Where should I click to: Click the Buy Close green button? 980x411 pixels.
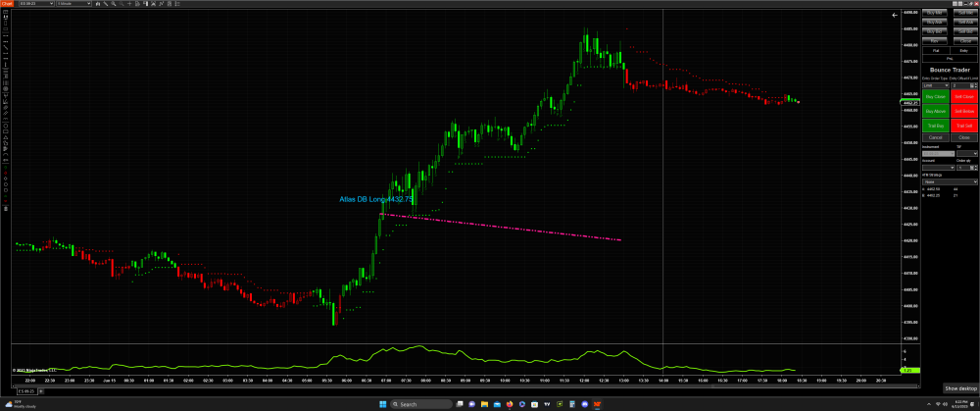(934, 97)
